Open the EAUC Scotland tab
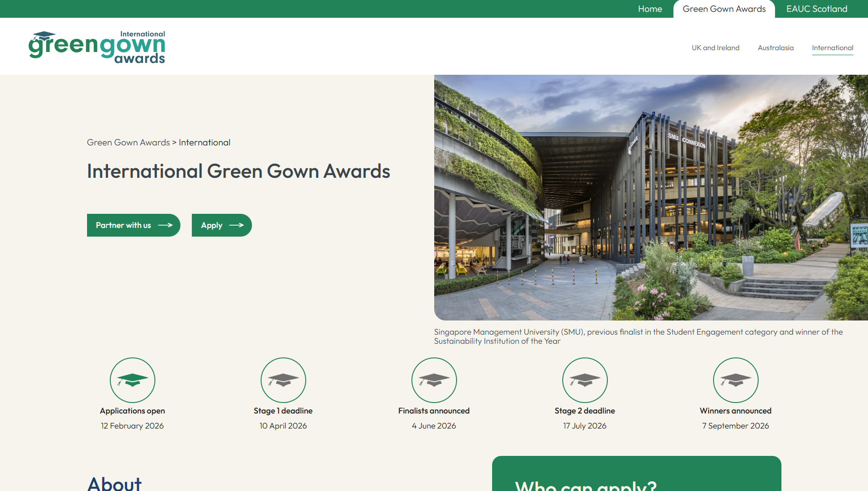Image resolution: width=868 pixels, height=491 pixels. click(817, 9)
